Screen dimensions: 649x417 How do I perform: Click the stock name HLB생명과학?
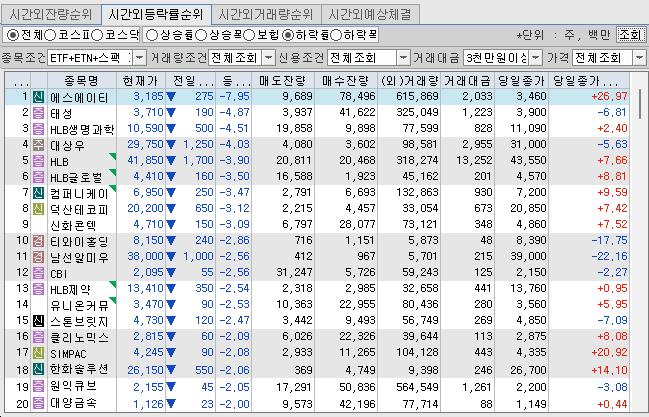pyautogui.click(x=82, y=130)
